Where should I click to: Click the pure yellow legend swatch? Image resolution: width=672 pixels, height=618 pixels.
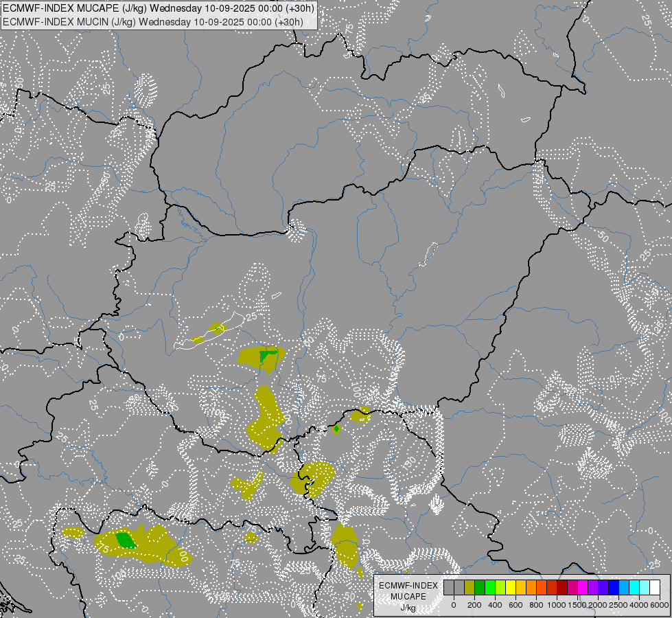[511, 587]
